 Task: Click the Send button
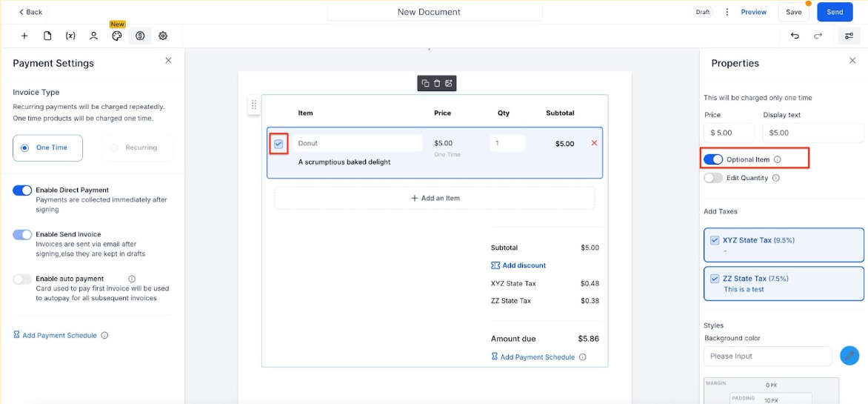click(835, 12)
